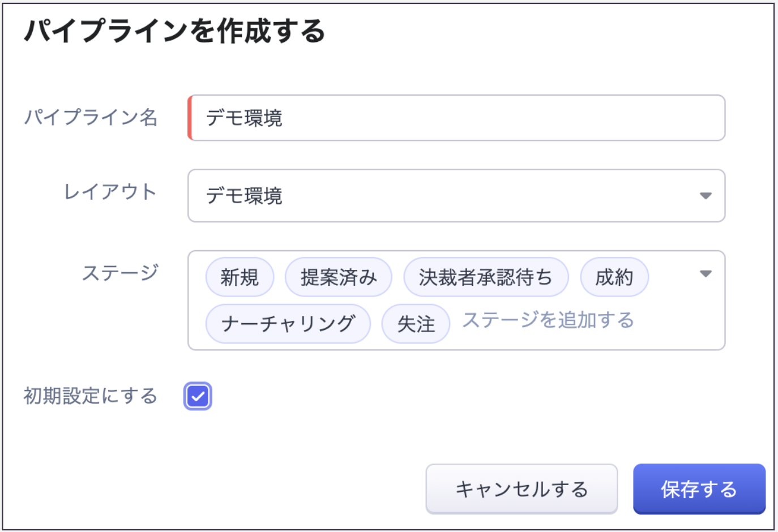Image resolution: width=778 pixels, height=532 pixels.
Task: Click the レイアウト field label
Action: pyautogui.click(x=110, y=192)
